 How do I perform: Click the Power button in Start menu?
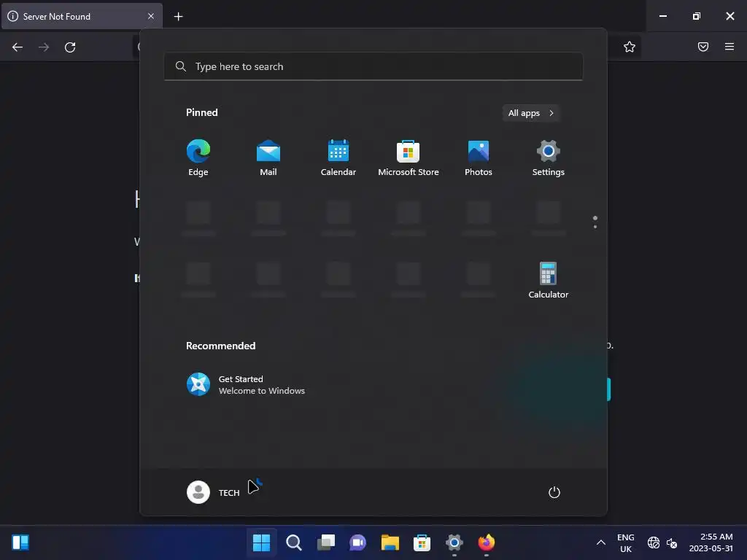554,492
